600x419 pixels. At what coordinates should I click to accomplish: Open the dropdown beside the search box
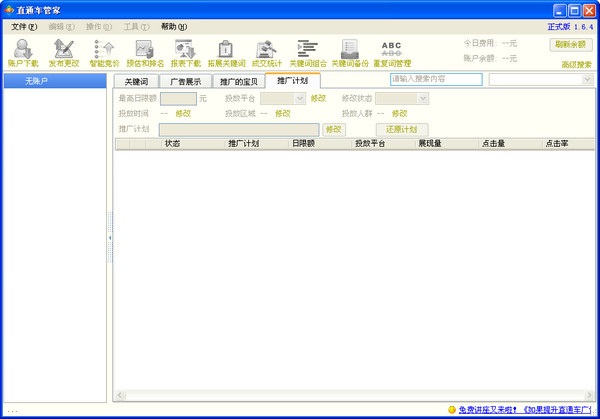(587, 80)
